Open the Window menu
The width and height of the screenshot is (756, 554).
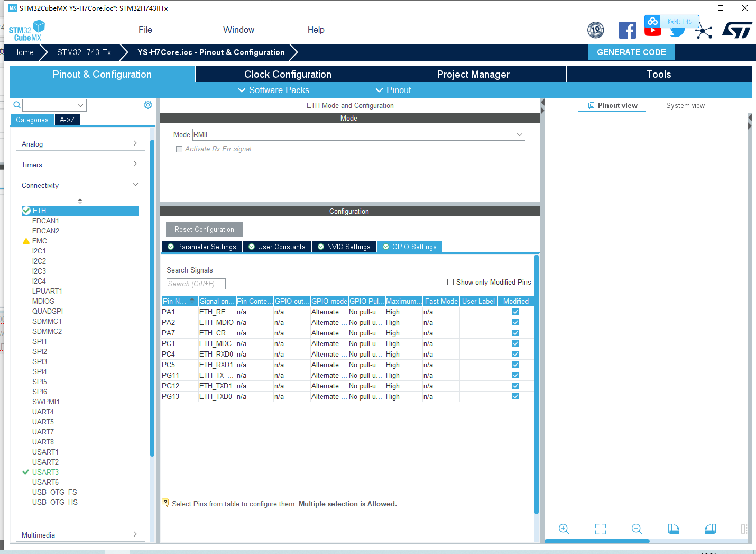tap(238, 30)
